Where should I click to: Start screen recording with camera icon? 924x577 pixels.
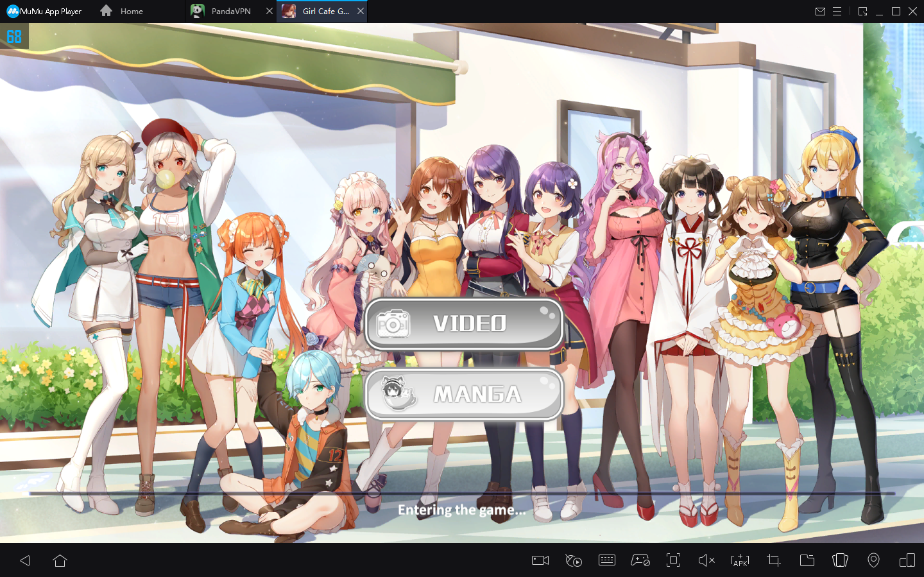click(x=540, y=560)
